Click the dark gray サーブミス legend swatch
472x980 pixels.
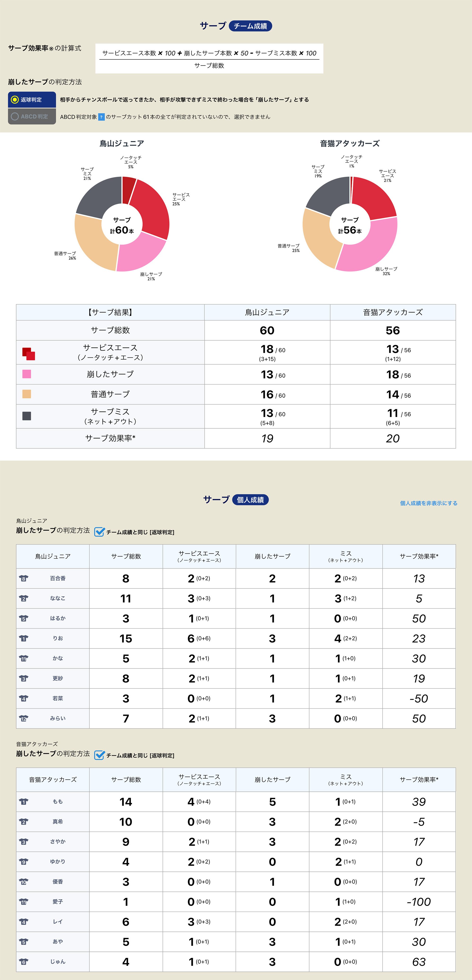[27, 416]
